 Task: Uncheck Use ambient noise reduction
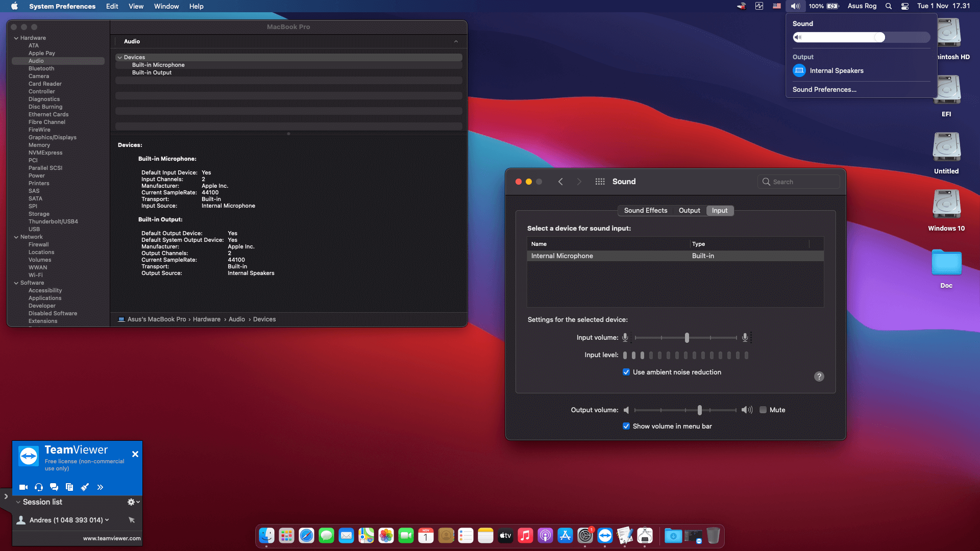626,372
